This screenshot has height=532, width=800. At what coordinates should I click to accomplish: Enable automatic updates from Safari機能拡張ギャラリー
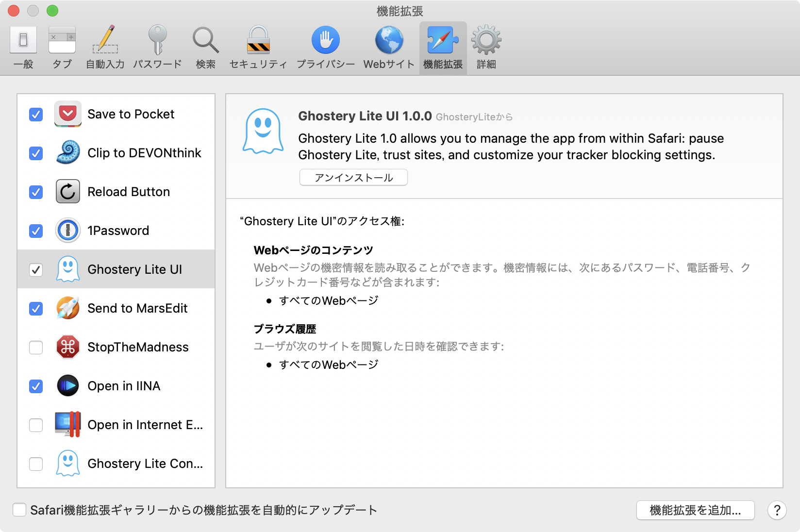coord(19,510)
